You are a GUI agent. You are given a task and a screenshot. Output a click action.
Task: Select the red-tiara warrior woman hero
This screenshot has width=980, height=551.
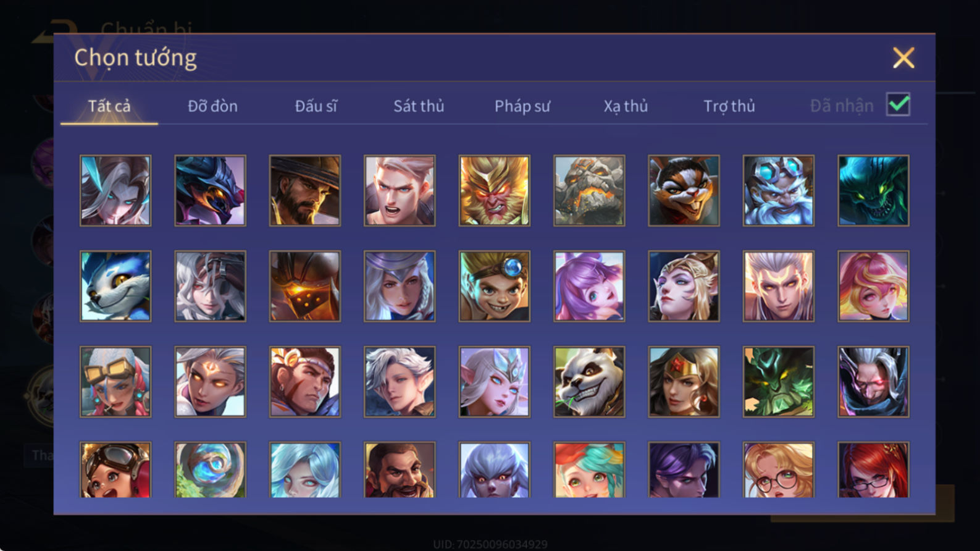(x=684, y=382)
